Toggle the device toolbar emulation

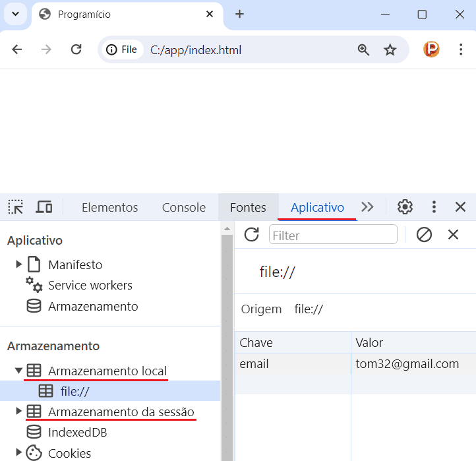click(x=44, y=207)
